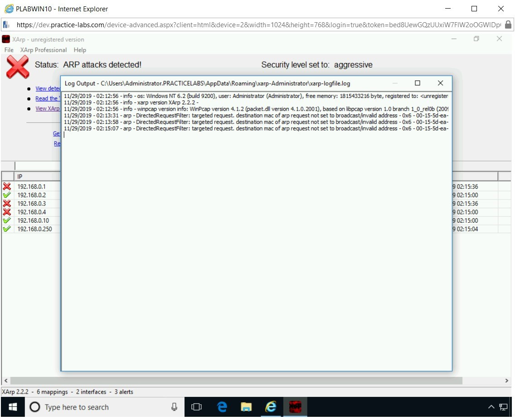Click the red X icon beside 192.168.0.1

click(7, 186)
